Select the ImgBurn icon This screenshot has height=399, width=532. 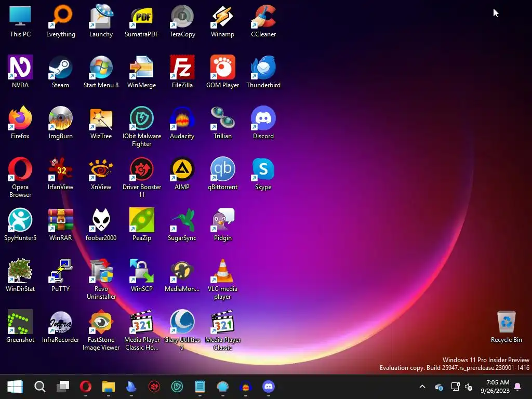point(60,123)
